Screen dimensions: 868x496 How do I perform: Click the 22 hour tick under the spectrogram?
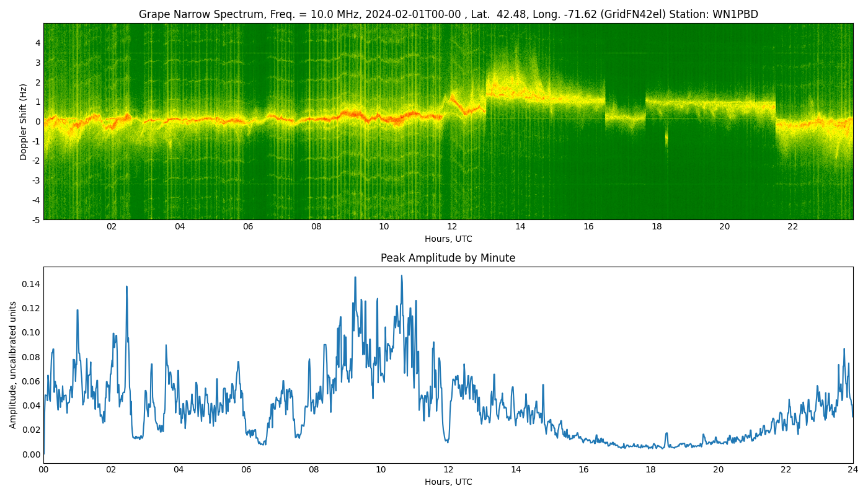(792, 226)
